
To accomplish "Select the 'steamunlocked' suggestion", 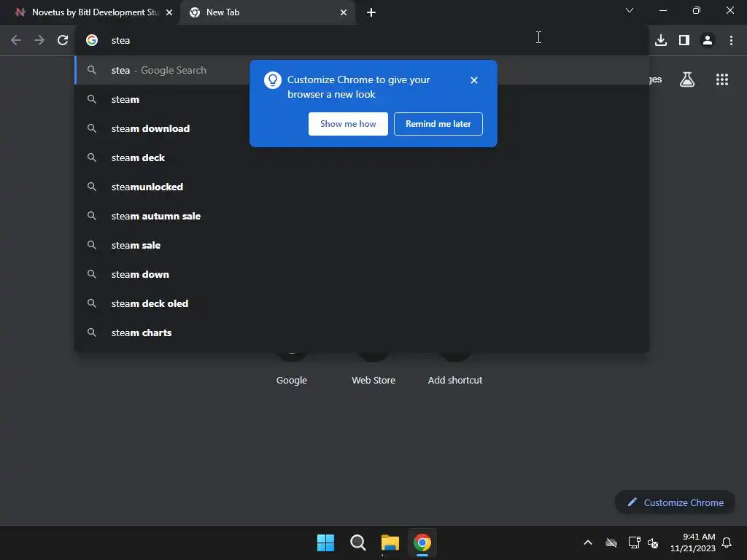I will pos(362,187).
